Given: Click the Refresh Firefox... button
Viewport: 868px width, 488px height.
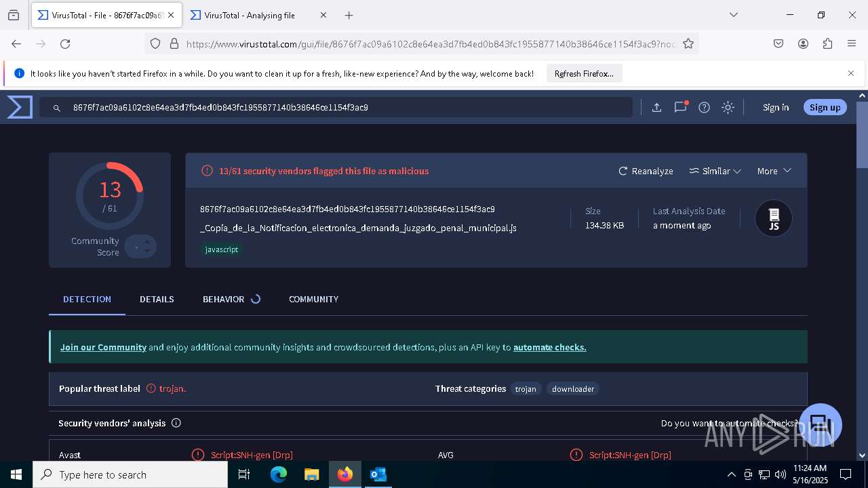Looking at the screenshot, I should point(584,73).
